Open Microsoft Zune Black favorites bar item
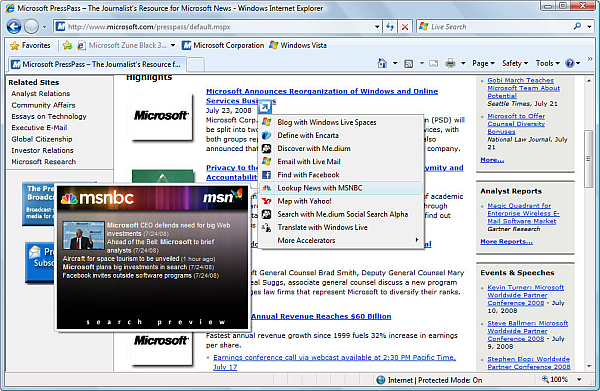The height and width of the screenshot is (391, 600). 122,46
